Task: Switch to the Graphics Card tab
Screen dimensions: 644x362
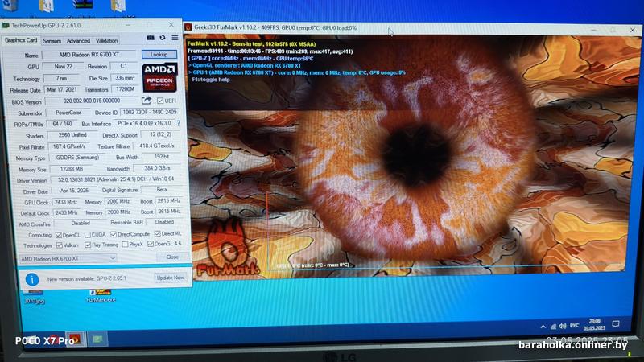Action: click(21, 40)
